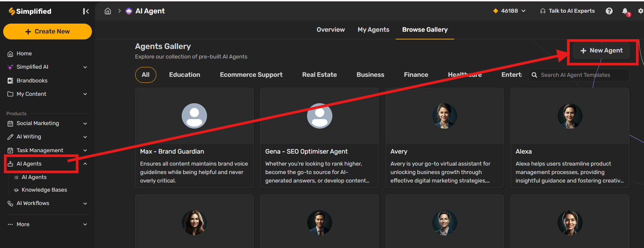Expand the Simplified AI menu
This screenshot has height=248, width=644.
(x=85, y=67)
